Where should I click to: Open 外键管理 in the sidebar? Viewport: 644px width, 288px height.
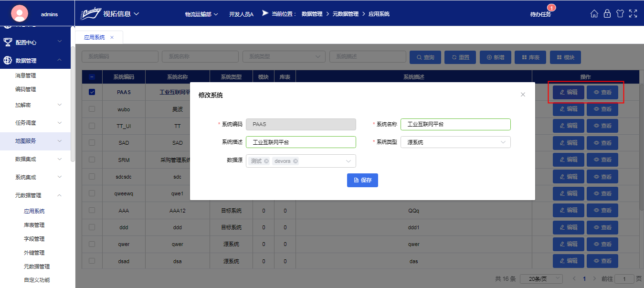[x=34, y=253]
